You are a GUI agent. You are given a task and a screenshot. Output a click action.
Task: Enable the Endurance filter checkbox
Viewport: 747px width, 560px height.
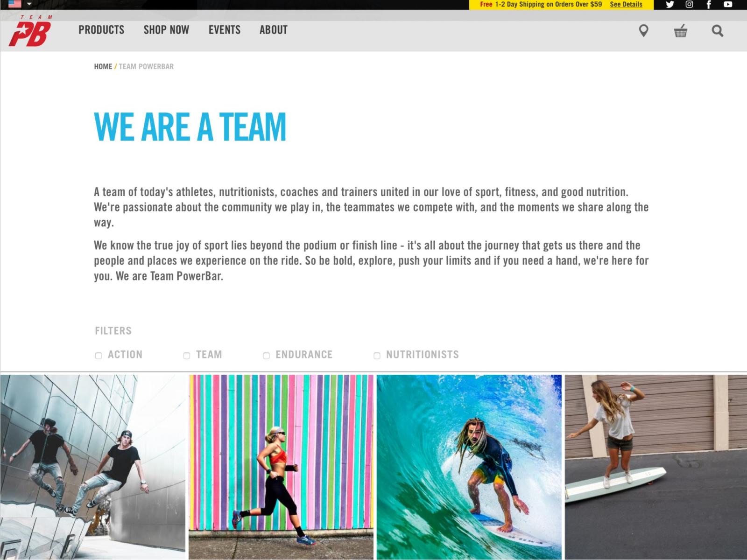(266, 356)
